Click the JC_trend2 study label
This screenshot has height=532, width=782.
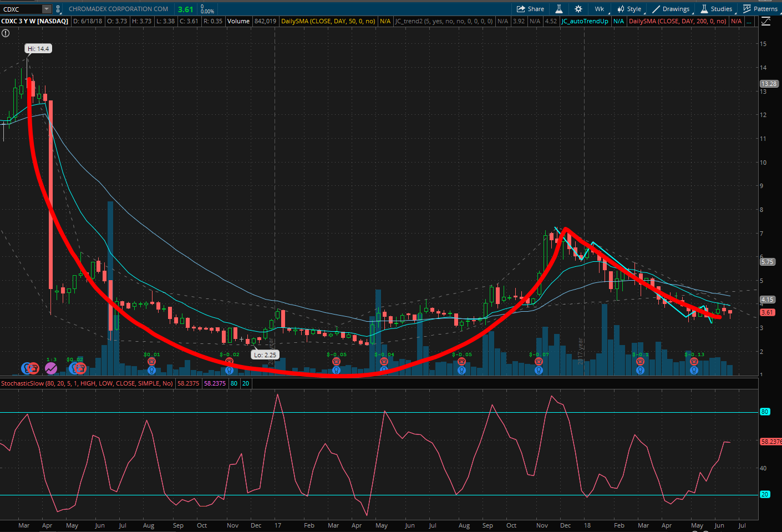tap(444, 21)
